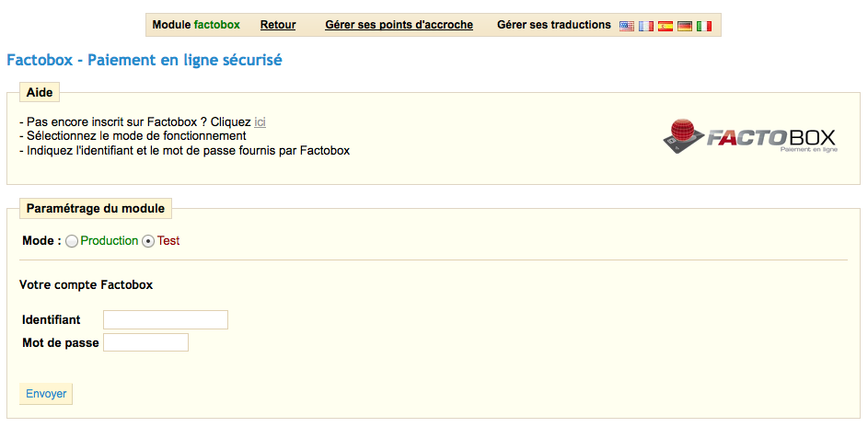The height and width of the screenshot is (427, 868).
Task: Focus the Identifiant input field
Action: pos(166,319)
